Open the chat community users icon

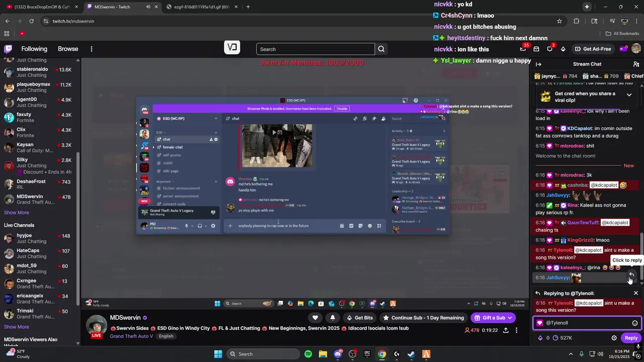[636, 64]
